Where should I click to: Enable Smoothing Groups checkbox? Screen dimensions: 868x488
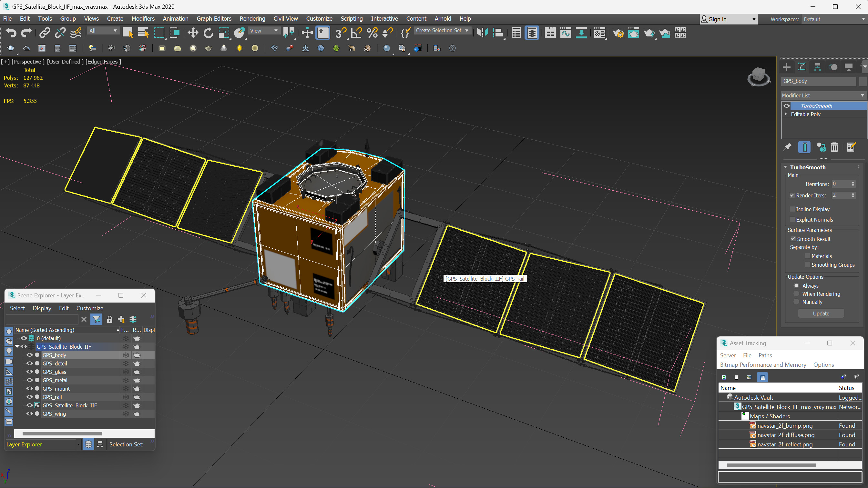(x=807, y=265)
